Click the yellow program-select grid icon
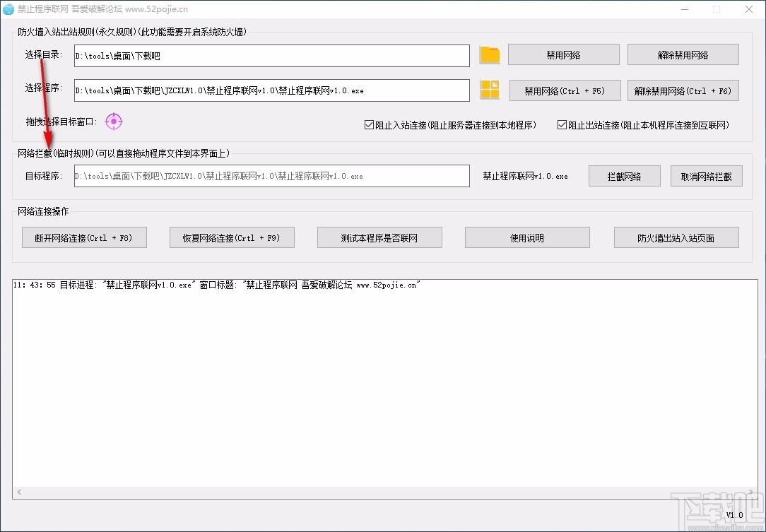Viewport: 766px width, 532px height. [x=490, y=90]
